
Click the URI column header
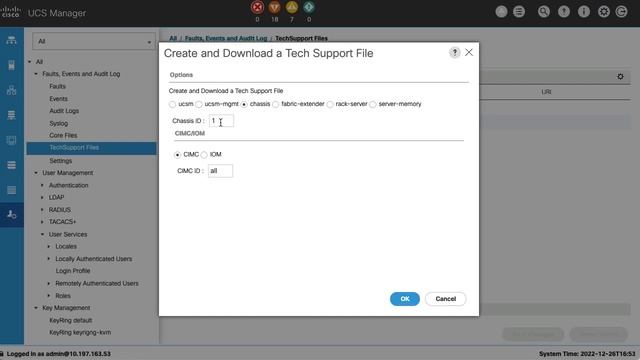pyautogui.click(x=546, y=92)
